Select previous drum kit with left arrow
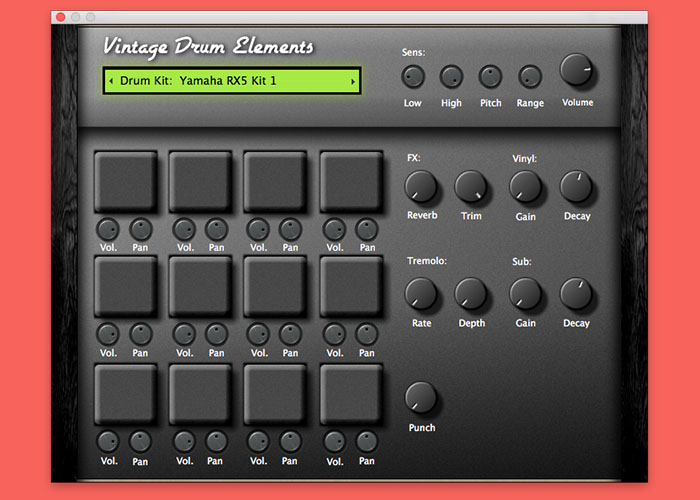The height and width of the screenshot is (500, 700). pos(110,81)
